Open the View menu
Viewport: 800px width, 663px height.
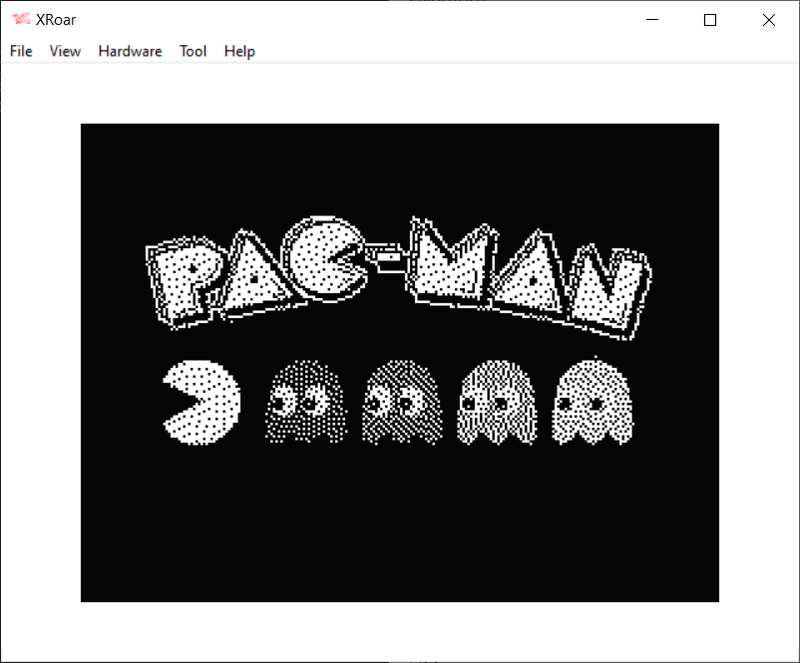[x=64, y=51]
